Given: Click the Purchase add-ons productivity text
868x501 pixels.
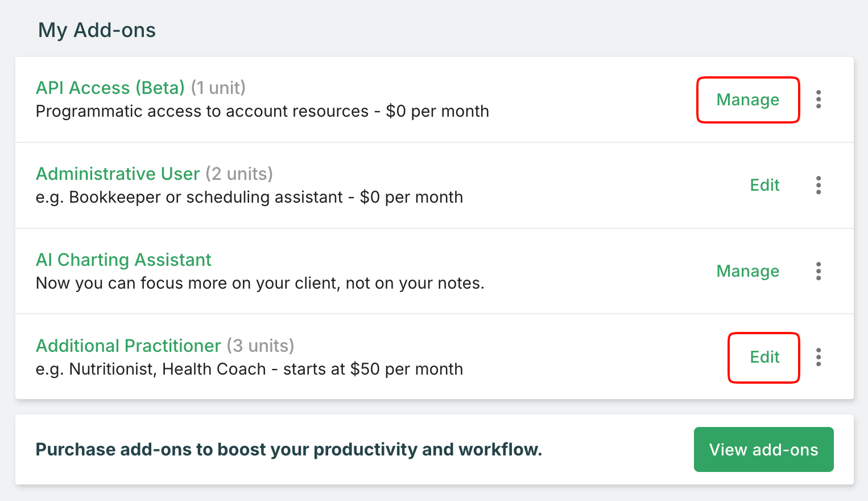Looking at the screenshot, I should tap(288, 450).
